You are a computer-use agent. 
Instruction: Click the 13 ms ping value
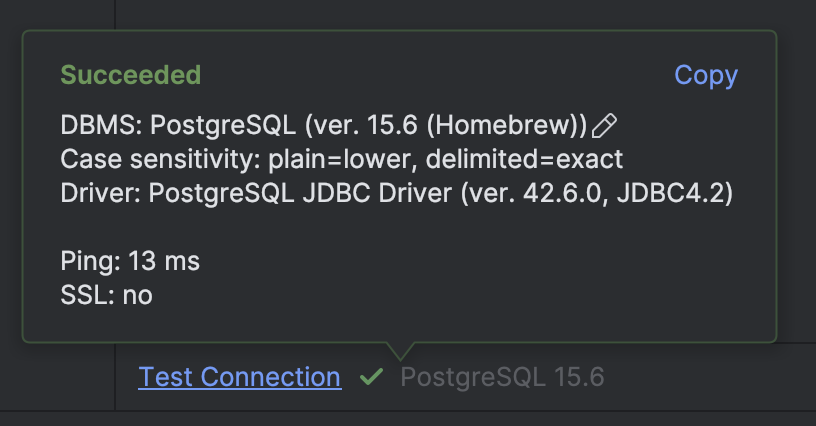tap(164, 261)
